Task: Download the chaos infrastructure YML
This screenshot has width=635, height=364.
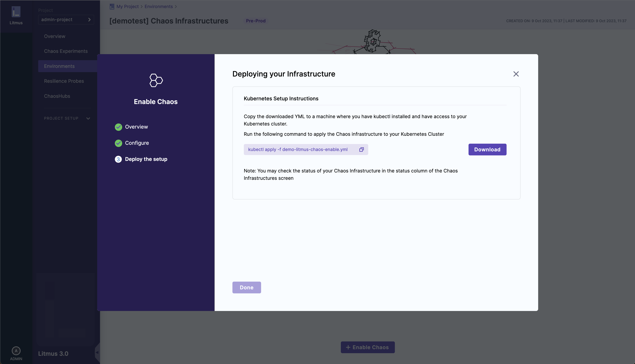Action: point(487,150)
